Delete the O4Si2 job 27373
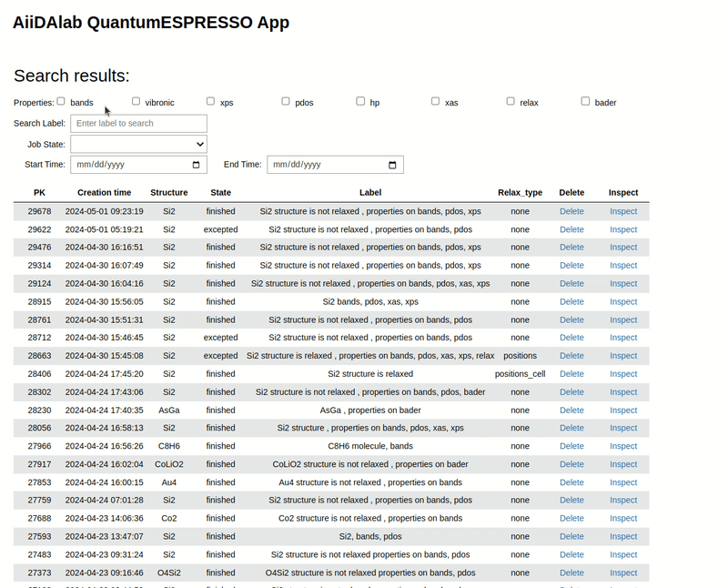The height and width of the screenshot is (588, 728). (x=571, y=573)
